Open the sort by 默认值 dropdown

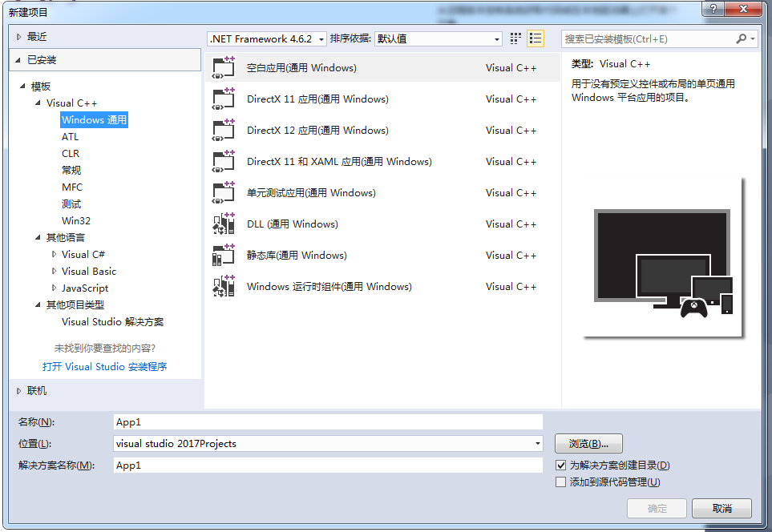[x=439, y=39]
